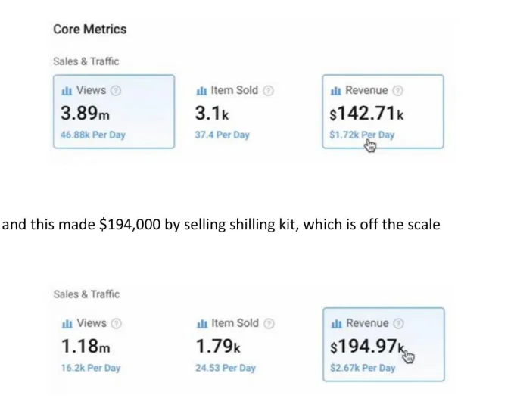
Task: Click the bar chart icon on bottom Views
Action: click(67, 324)
